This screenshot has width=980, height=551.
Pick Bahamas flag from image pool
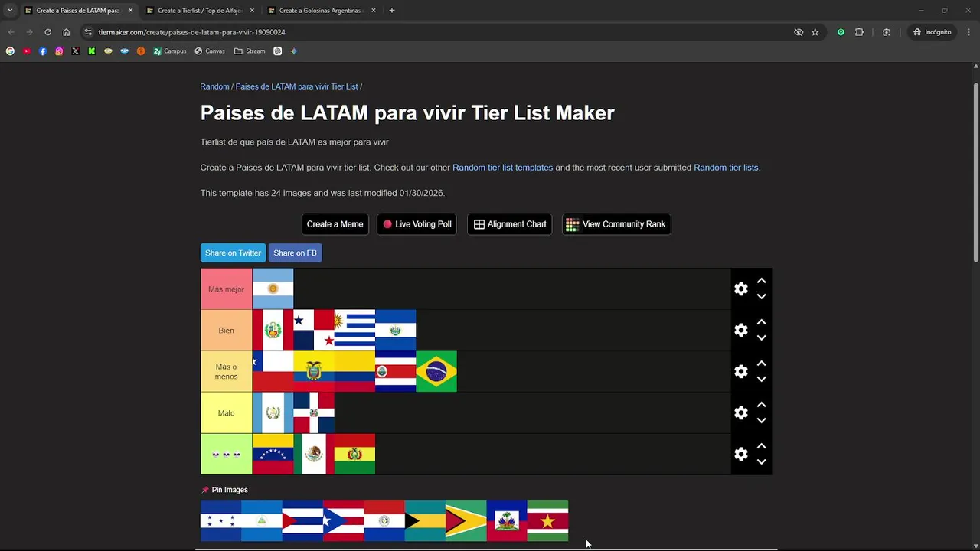pos(425,521)
